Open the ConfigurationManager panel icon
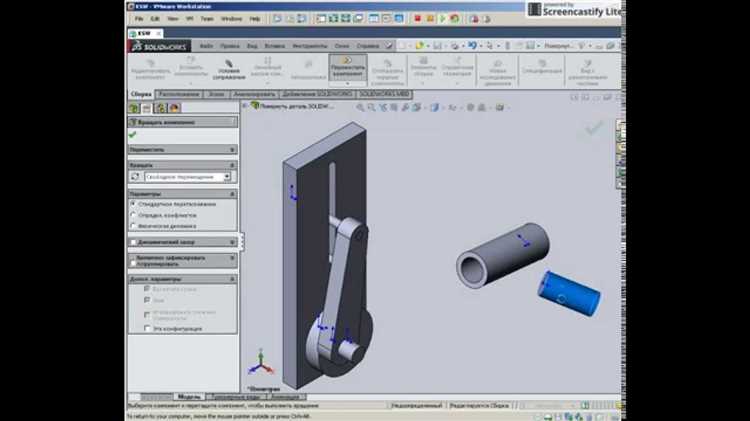Screen dimensions: 750x421 [160, 108]
